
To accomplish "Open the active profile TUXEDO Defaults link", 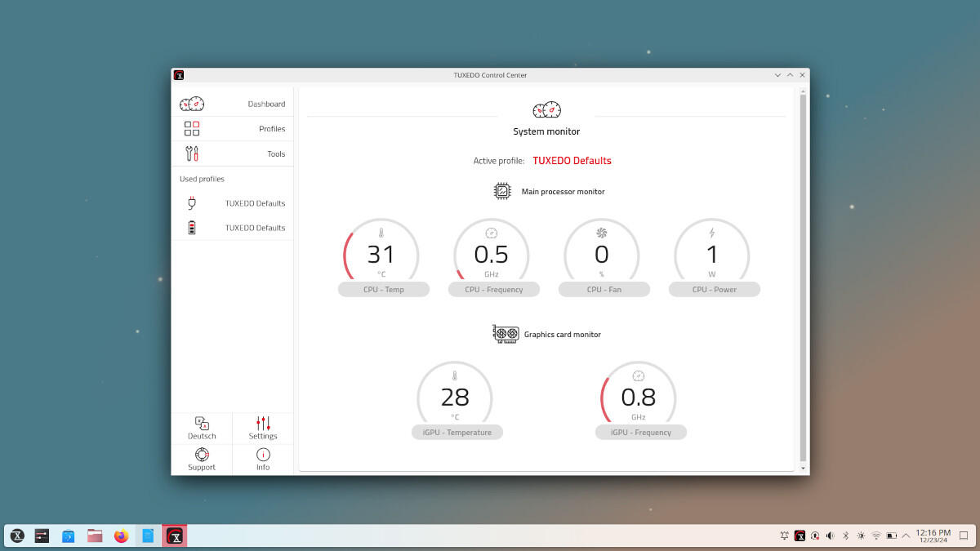I will [x=572, y=160].
